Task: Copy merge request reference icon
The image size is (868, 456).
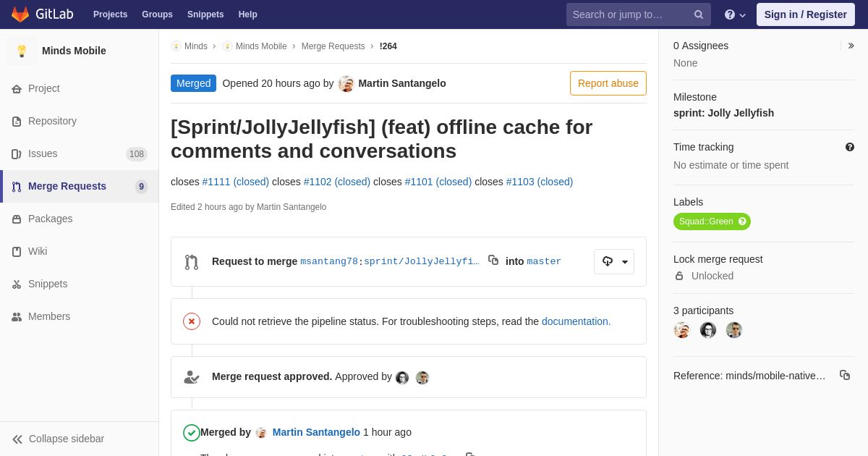Action: (845, 375)
